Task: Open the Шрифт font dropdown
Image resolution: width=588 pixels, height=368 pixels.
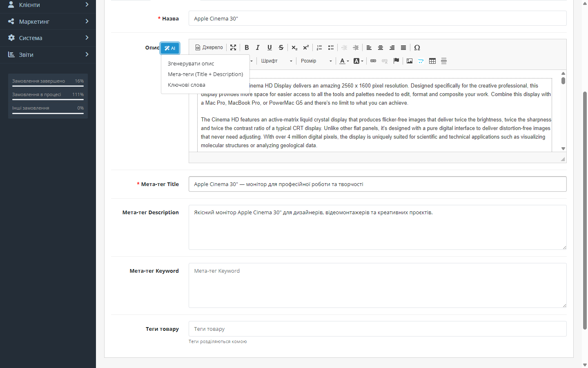Action: click(277, 61)
